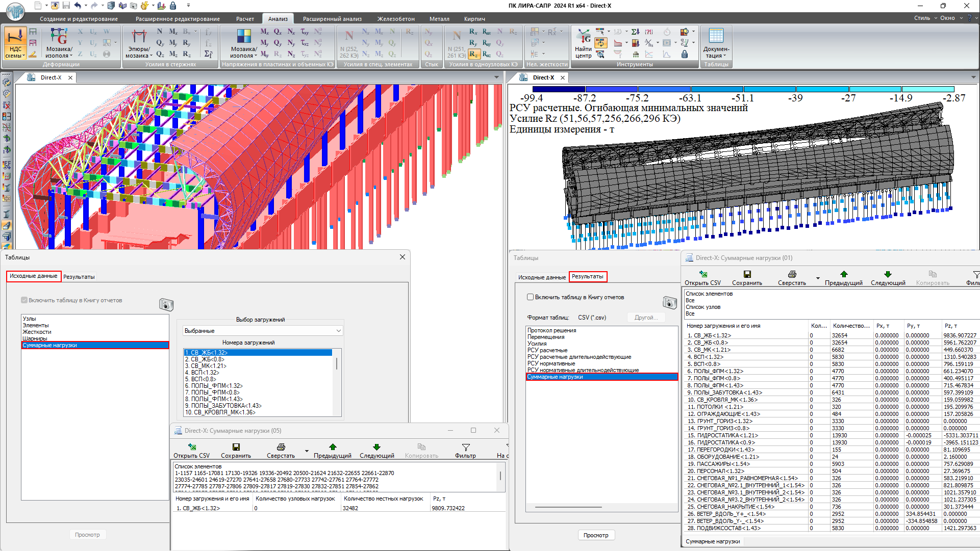The width and height of the screenshot is (980, 551).
Task: Click the Эпюры/мозаика diagram icon
Action: coord(139,37)
